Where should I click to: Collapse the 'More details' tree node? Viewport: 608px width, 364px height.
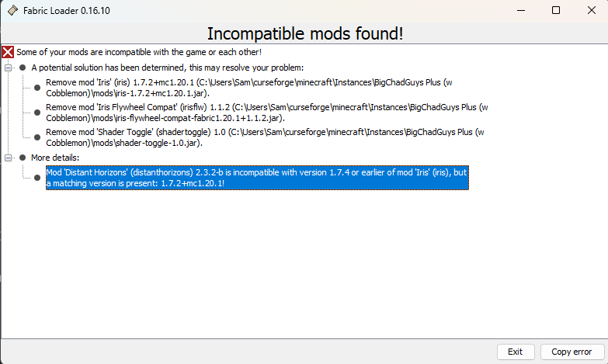(8, 158)
